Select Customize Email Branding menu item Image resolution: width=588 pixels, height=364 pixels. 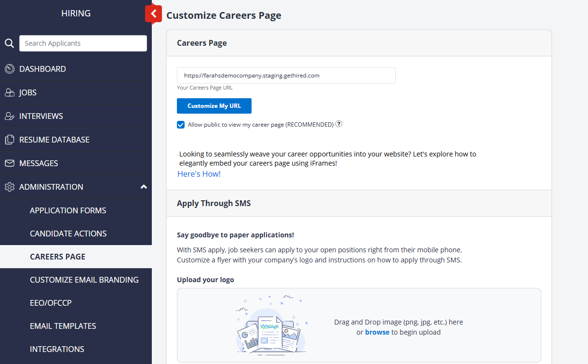[x=84, y=280]
